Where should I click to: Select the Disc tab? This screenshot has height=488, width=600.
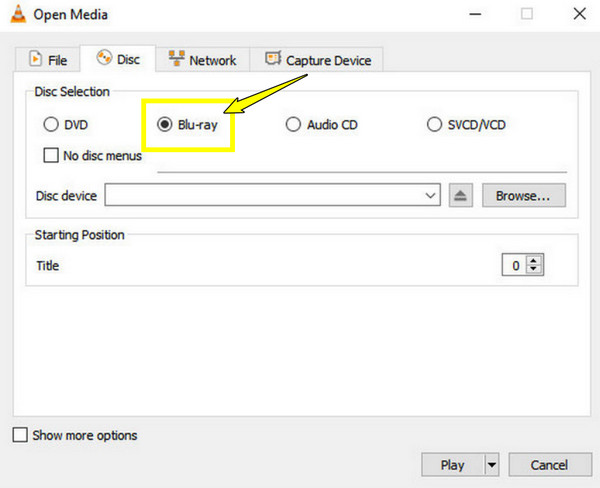coord(118,59)
